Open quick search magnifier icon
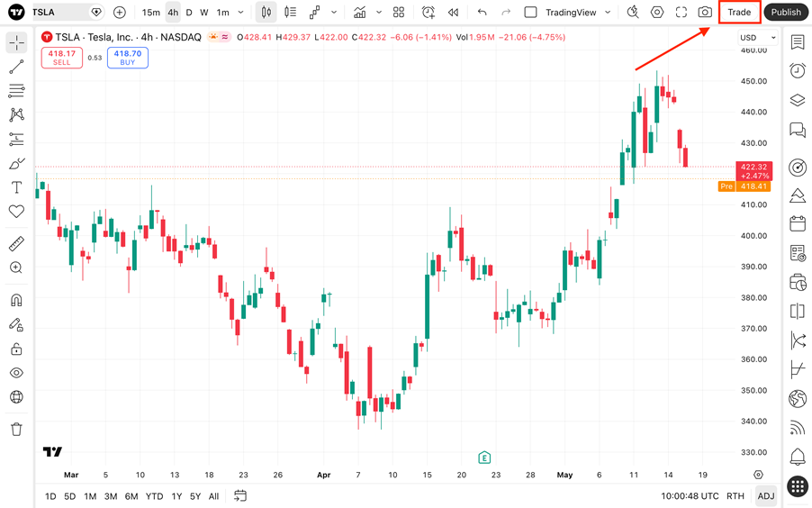The image size is (812, 508). click(633, 12)
